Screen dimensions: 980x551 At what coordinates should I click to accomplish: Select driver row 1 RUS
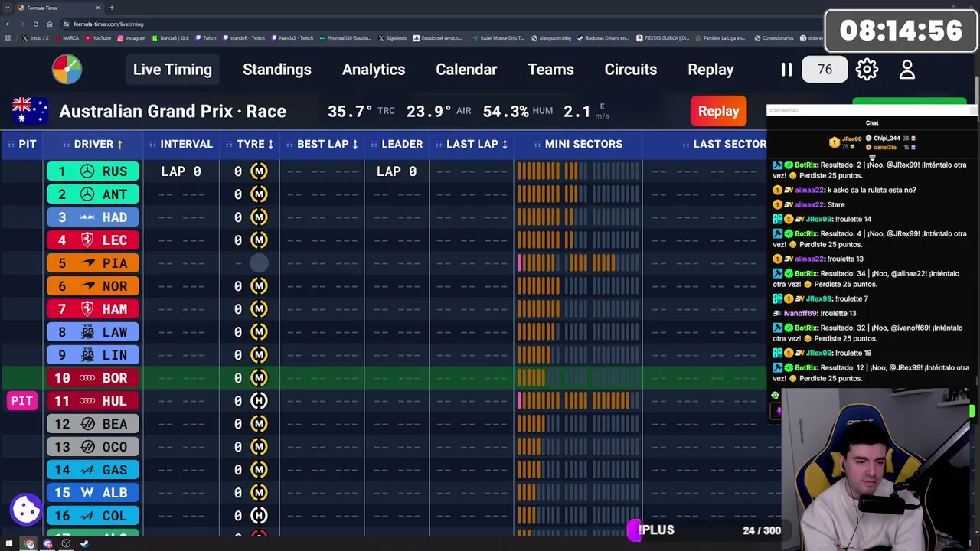[93, 171]
